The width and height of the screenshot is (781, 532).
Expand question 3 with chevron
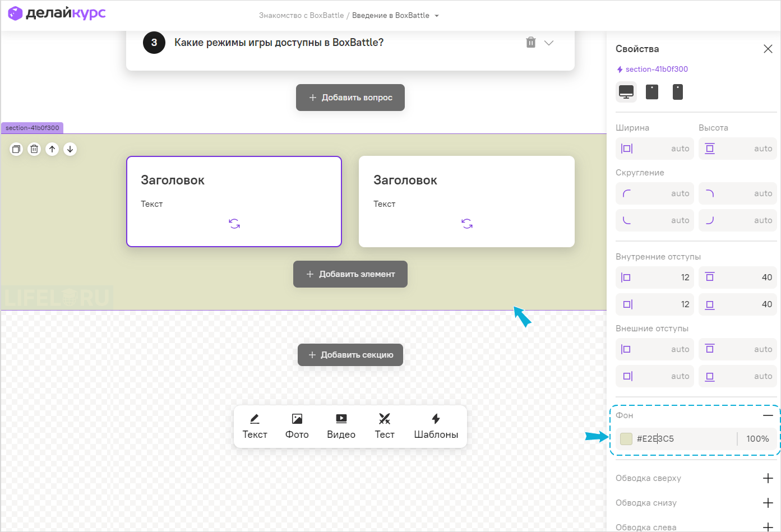pos(549,43)
